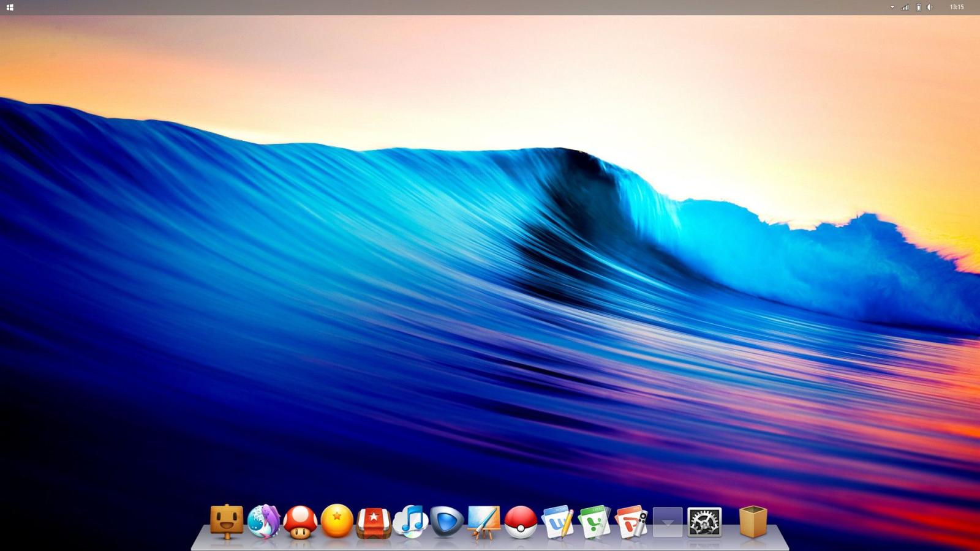The image size is (980, 551).
Task: Mute audio via the volume indicator
Action: click(x=930, y=7)
